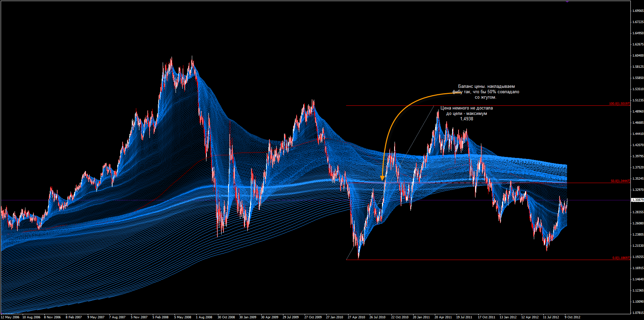Click the 20 Apr 2011 date label
Viewport: 644px width, 320px height.
coord(443,317)
